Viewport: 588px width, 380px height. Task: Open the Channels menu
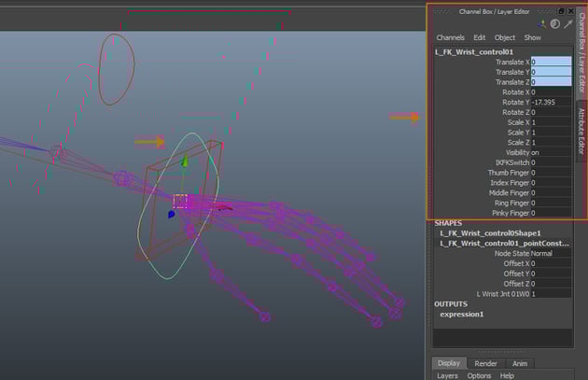[450, 37]
